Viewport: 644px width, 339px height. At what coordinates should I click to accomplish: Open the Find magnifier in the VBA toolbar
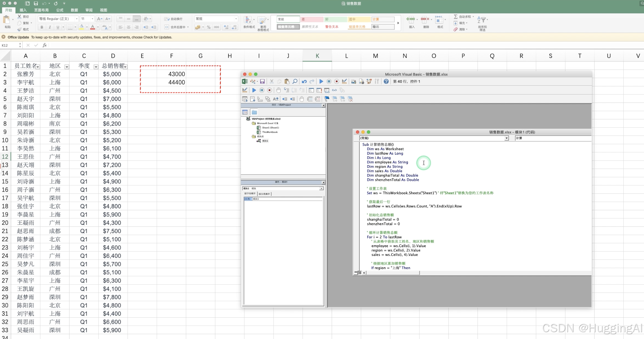click(x=295, y=82)
